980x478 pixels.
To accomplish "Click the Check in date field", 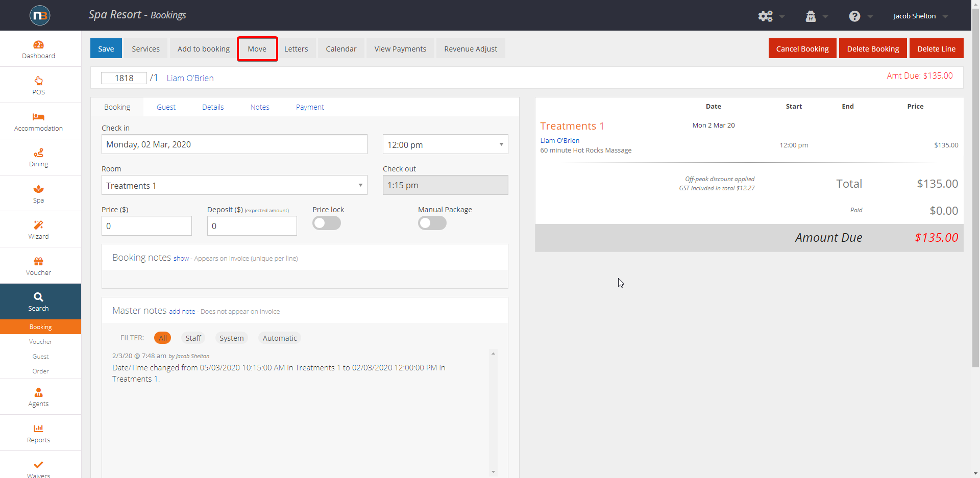I will [234, 144].
